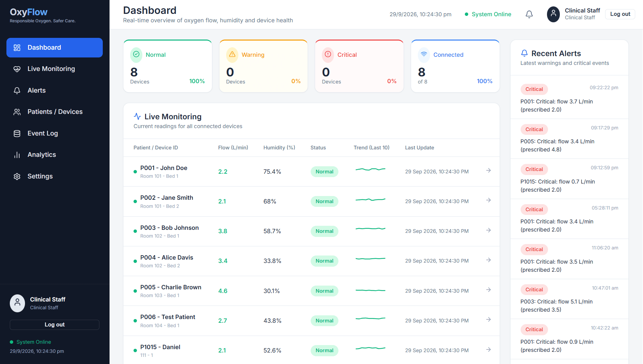Click the Last Update column header
The height and width of the screenshot is (364, 643).
(420, 148)
